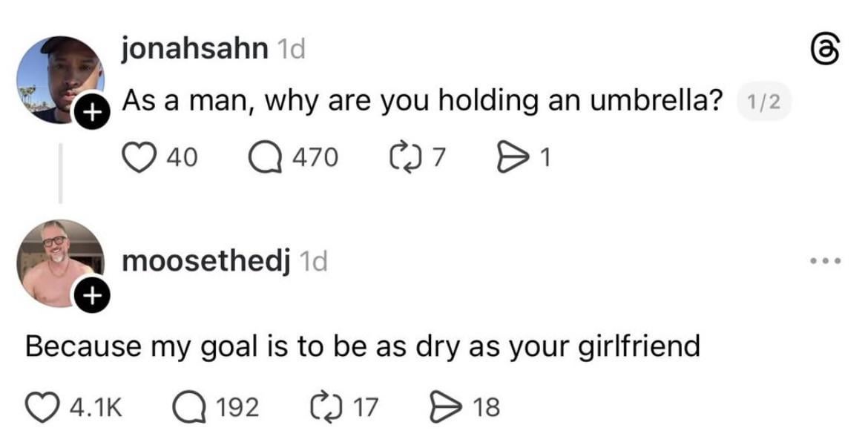This screenshot has height=445, width=868.
Task: Like jonahsahn's umbrella post
Action: click(139, 156)
